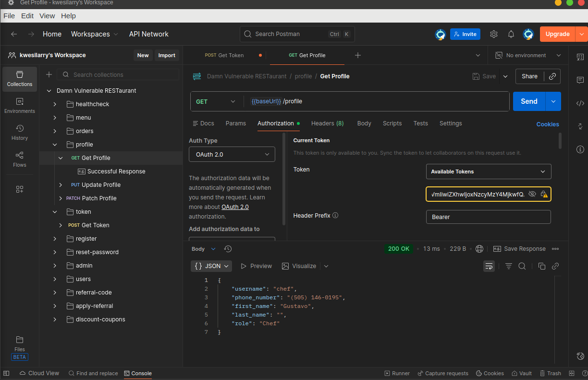The width and height of the screenshot is (588, 380).
Task: Toggle the sidebar with the bottom-left icon
Action: pos(6,373)
